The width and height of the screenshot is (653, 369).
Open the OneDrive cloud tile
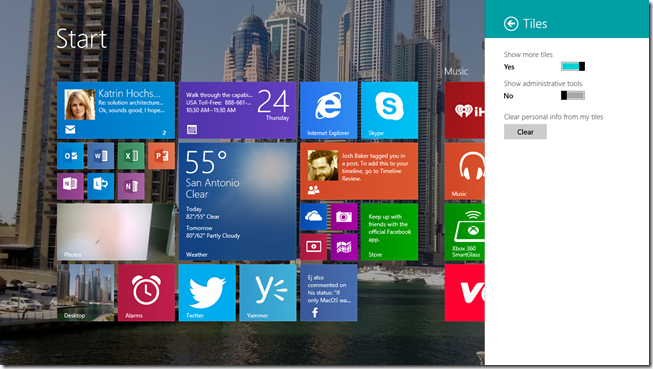pyautogui.click(x=314, y=217)
